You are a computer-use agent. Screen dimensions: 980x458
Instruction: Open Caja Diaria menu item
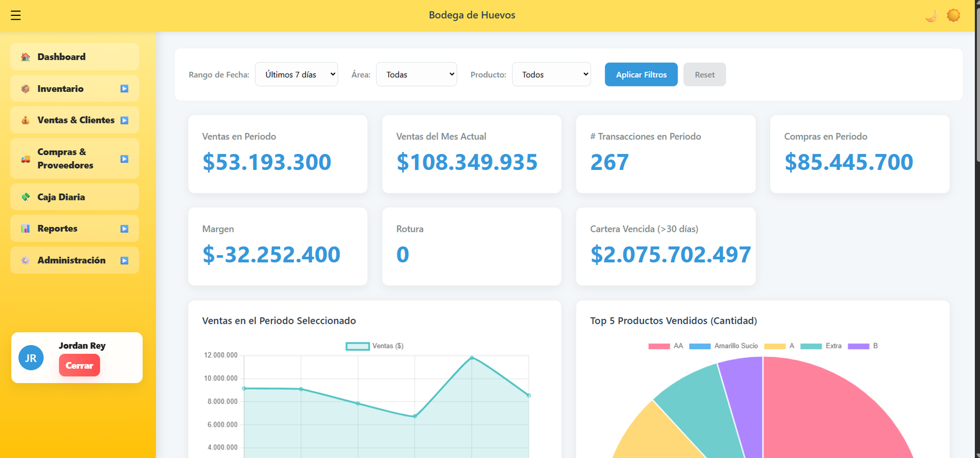coord(75,197)
